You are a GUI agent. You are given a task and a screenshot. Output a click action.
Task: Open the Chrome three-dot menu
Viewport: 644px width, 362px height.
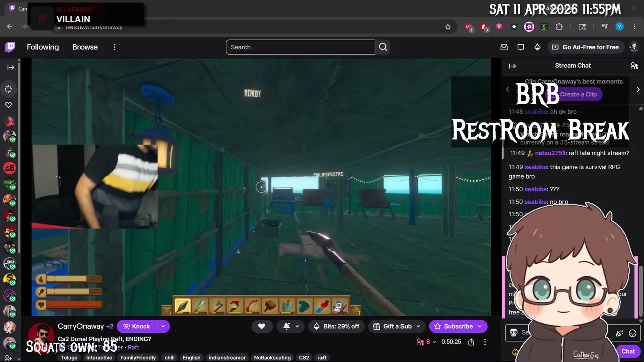[634, 27]
